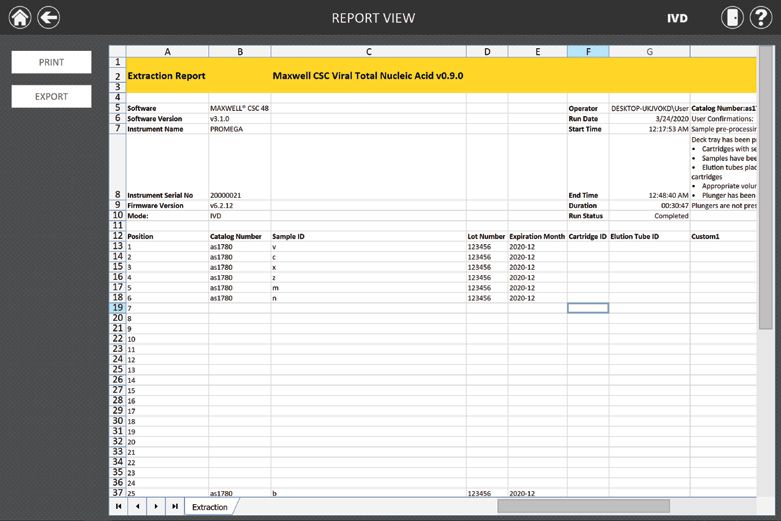Screen dimensions: 781x521
Task: Click the 'MAXWELL CSC 48' cell
Action: [x=240, y=108]
